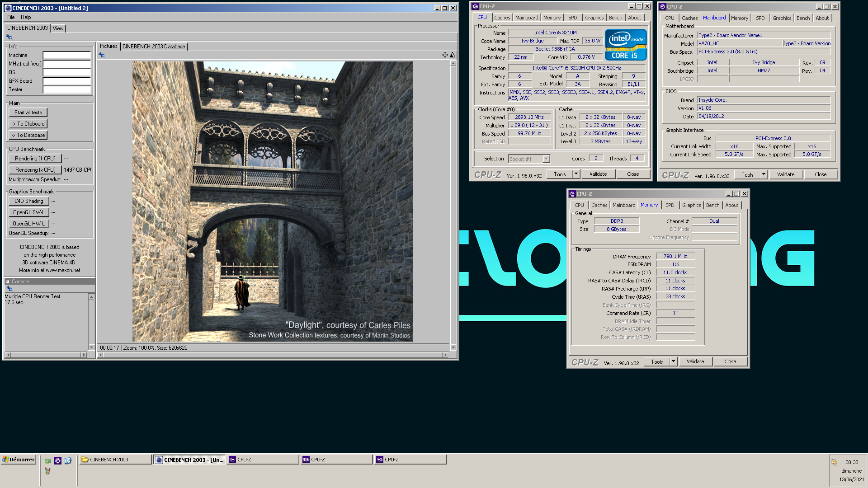
Task: Open the Help menu in CINEBENCH
Action: 26,17
